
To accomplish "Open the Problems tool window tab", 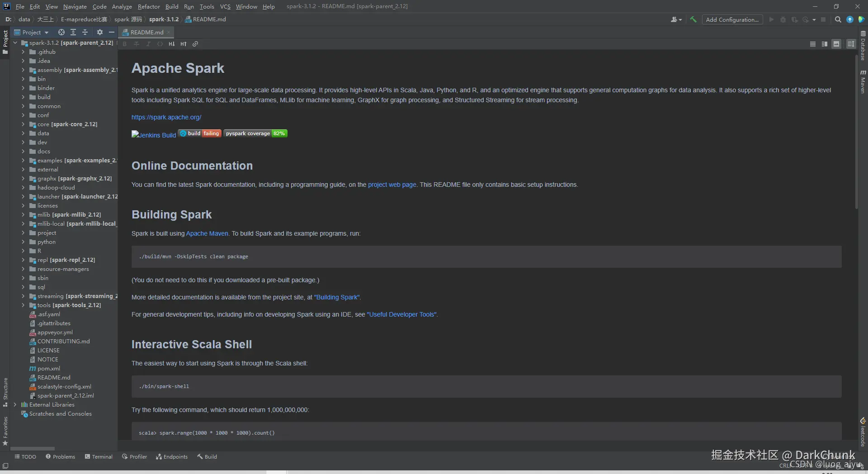I will click(60, 456).
